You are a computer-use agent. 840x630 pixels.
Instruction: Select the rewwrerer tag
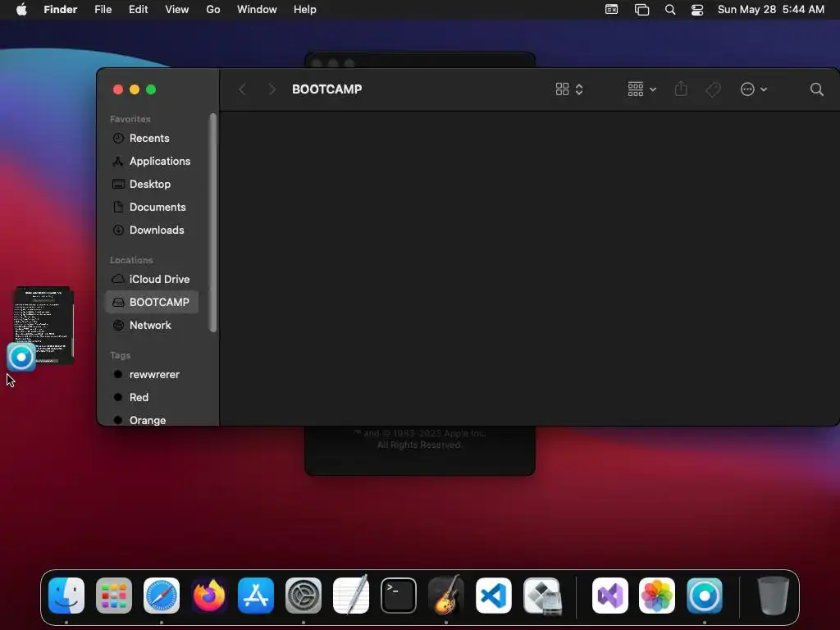click(152, 374)
